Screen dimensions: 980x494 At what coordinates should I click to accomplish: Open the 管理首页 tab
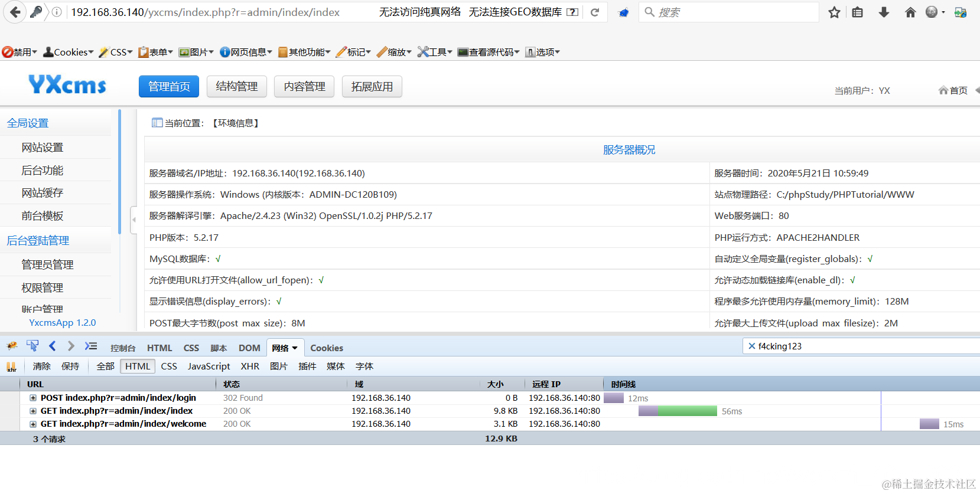tap(169, 87)
